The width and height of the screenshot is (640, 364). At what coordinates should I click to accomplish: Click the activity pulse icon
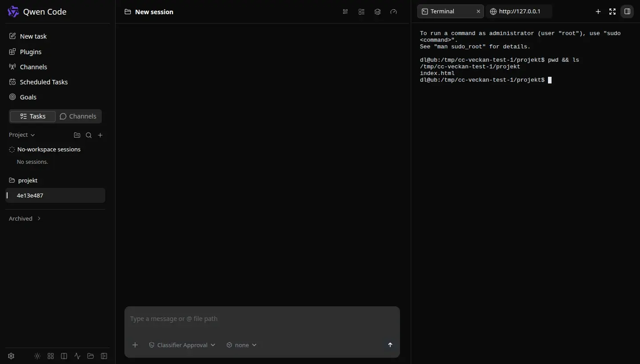pos(77,356)
